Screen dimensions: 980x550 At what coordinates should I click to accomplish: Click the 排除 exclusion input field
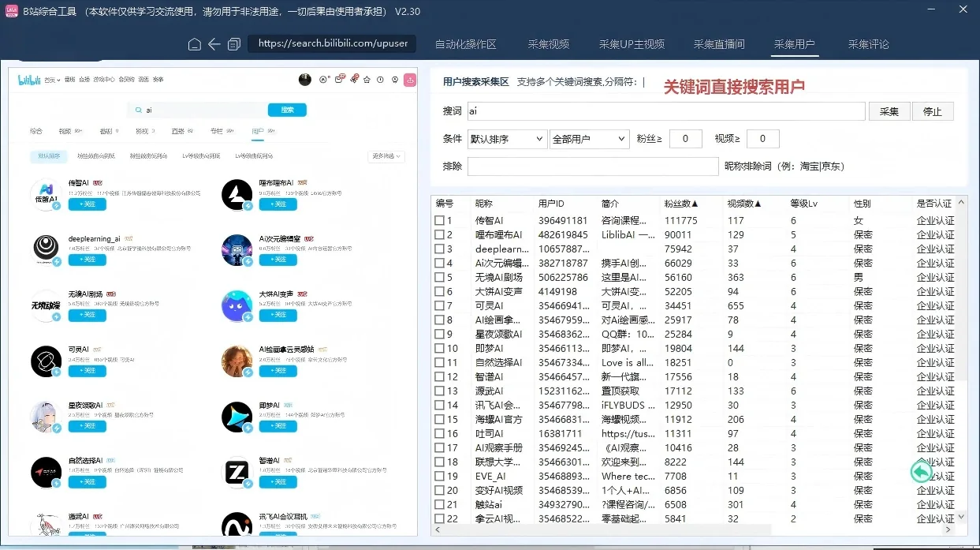coord(593,166)
